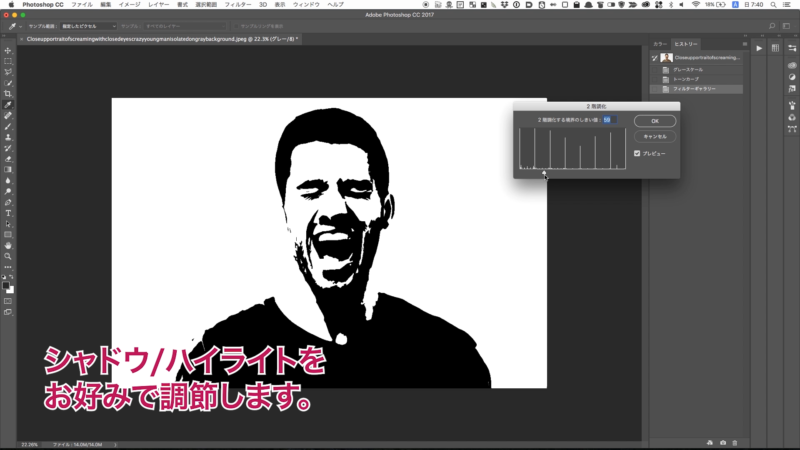
Task: Select the Eyedropper tool in toolbox
Action: tap(8, 105)
